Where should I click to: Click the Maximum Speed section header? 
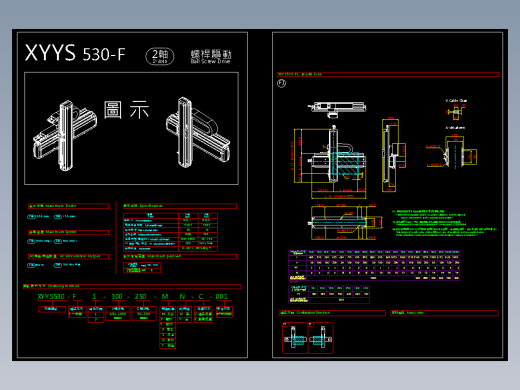click(x=68, y=232)
